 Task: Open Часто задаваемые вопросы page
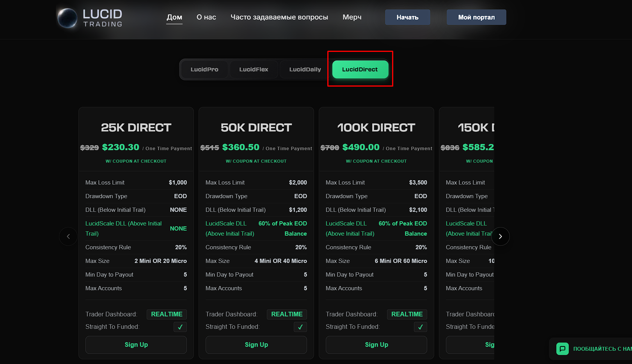[279, 17]
